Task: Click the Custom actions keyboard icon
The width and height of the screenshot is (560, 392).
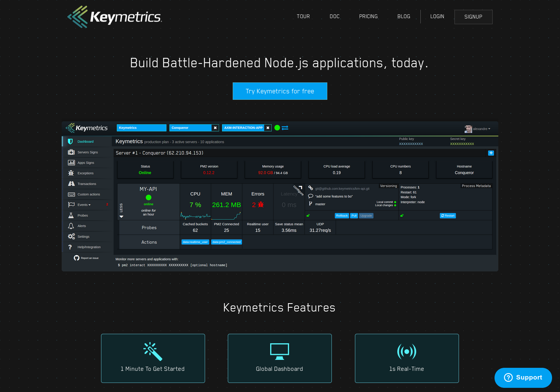Action: (71, 194)
